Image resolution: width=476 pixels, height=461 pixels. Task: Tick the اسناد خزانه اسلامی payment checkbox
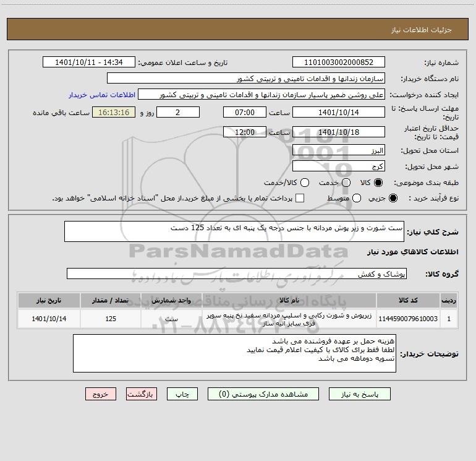coord(300,198)
